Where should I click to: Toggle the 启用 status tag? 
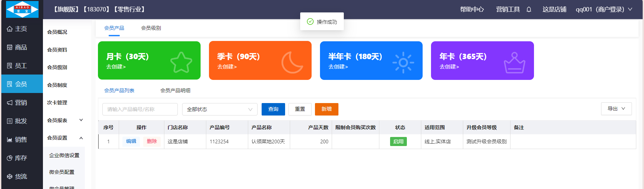pyautogui.click(x=398, y=142)
